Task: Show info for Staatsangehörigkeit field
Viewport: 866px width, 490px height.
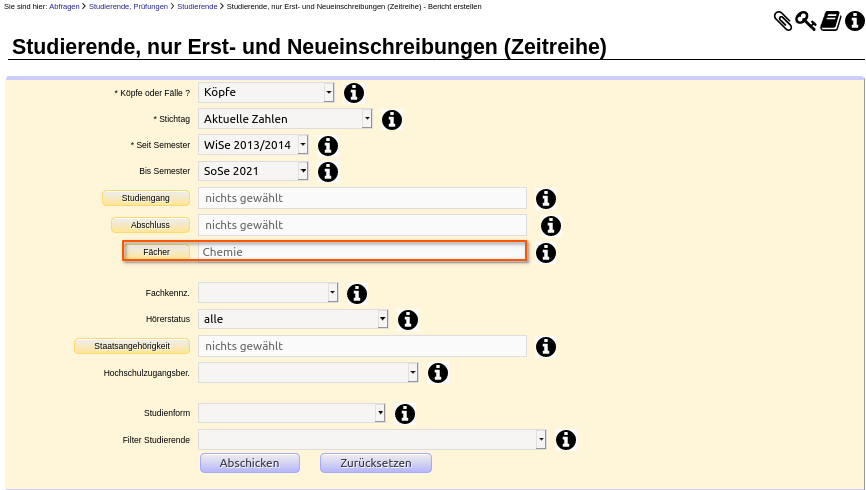Action: [546, 347]
